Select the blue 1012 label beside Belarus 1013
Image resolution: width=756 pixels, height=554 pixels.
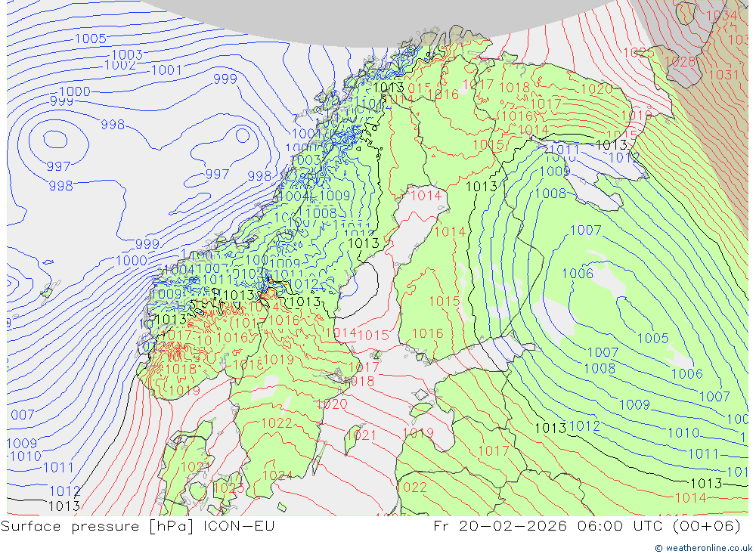[x=584, y=426]
